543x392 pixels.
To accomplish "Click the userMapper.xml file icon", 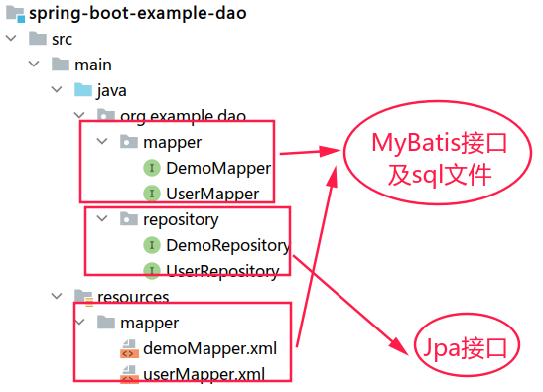I will tap(129, 374).
